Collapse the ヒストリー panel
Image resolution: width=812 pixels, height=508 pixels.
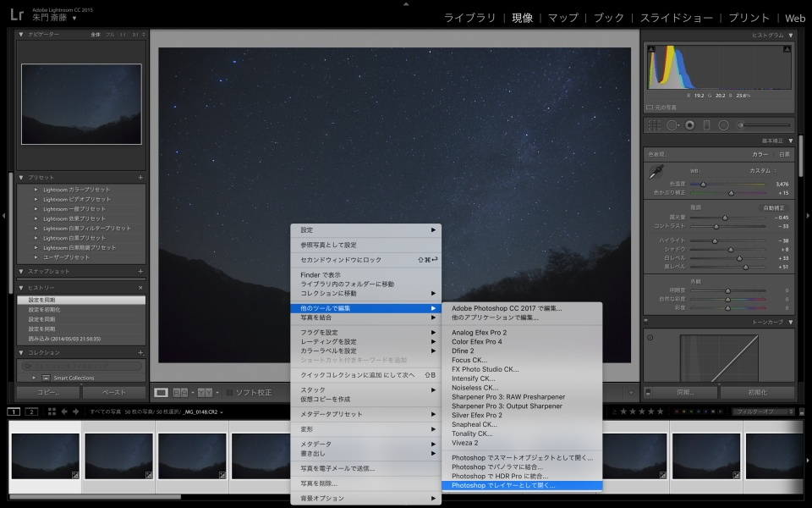tap(21, 288)
